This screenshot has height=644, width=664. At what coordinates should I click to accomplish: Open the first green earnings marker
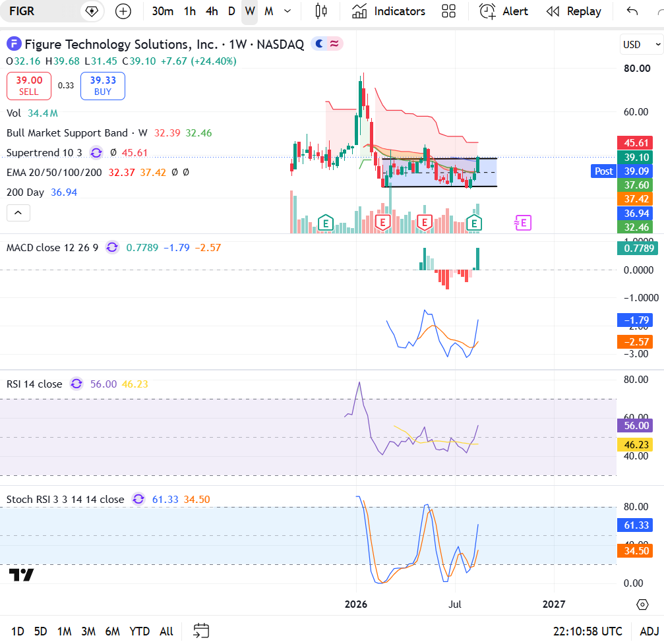(326, 222)
